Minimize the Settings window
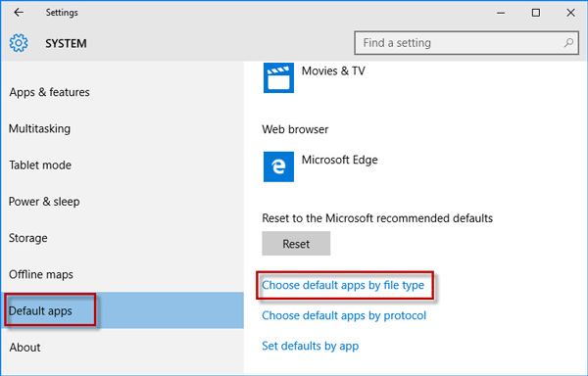 click(501, 13)
